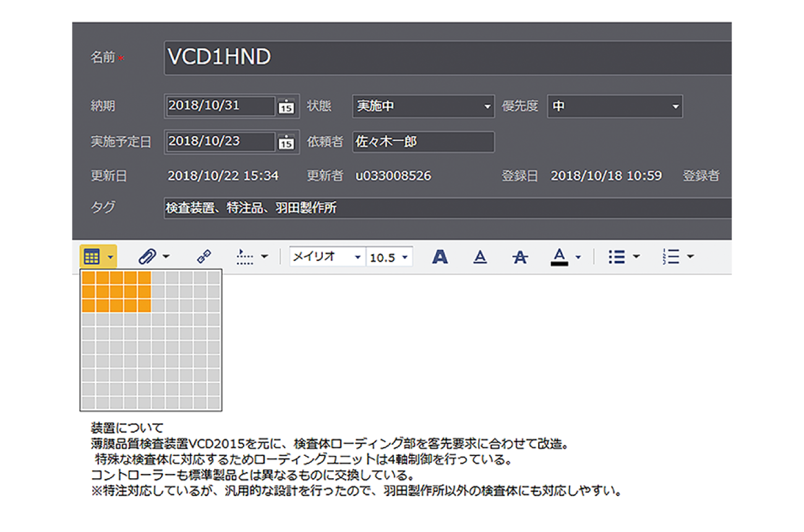The height and width of the screenshot is (532, 804).
Task: Underline text using the underline A icon
Action: point(479,256)
